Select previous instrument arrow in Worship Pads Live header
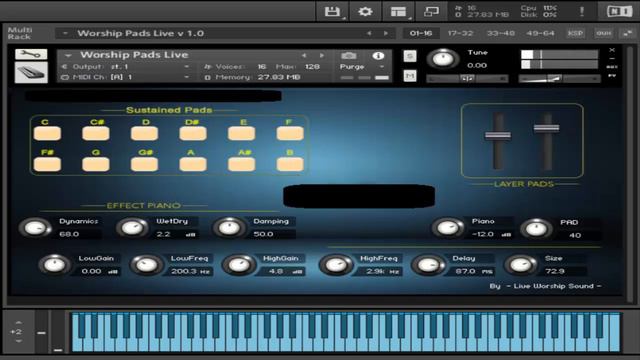 (x=304, y=55)
